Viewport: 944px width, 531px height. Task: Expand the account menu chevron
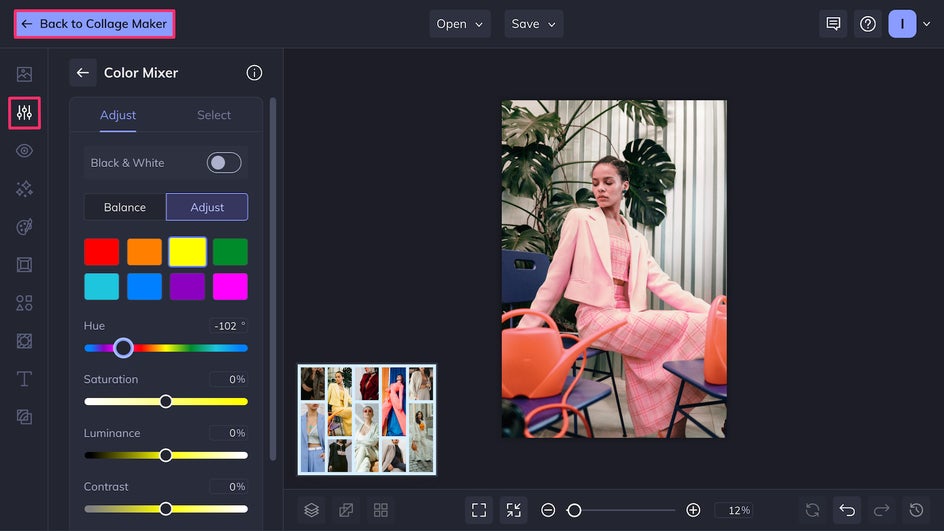[x=927, y=24]
